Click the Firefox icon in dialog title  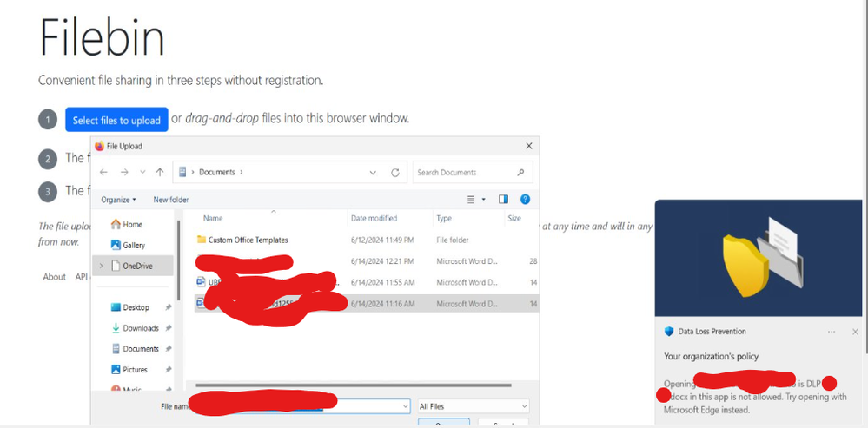[x=100, y=146]
